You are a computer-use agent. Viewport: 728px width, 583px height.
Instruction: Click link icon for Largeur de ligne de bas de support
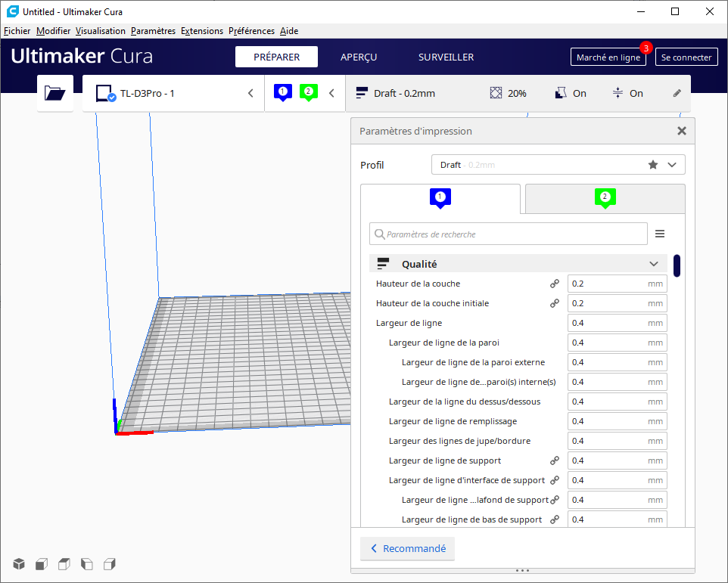tap(555, 519)
